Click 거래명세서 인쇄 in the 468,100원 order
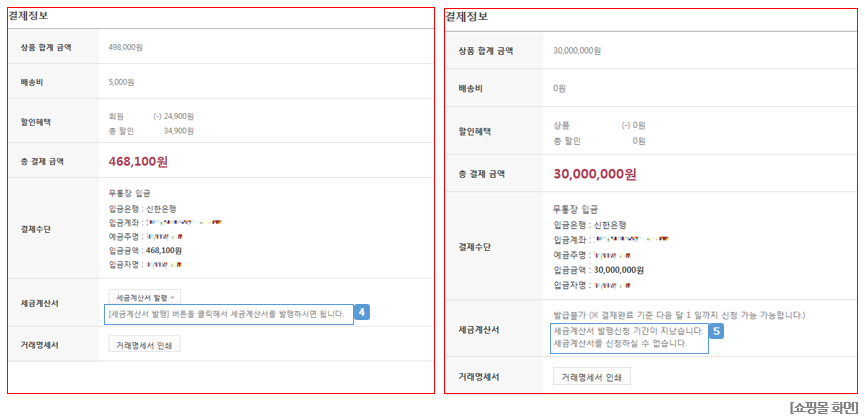 pyautogui.click(x=144, y=344)
